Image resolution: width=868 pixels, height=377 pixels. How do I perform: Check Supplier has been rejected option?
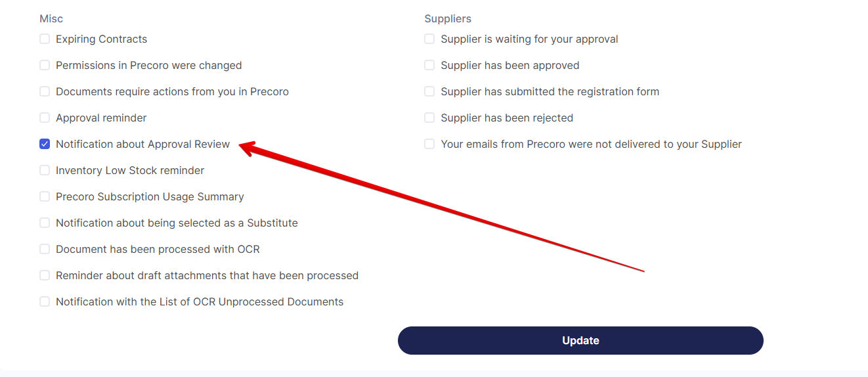tap(429, 118)
